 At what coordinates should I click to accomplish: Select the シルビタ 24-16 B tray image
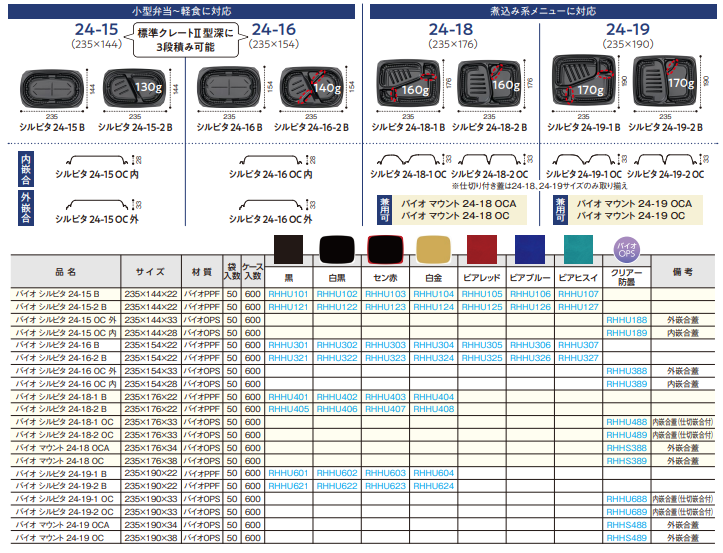pyautogui.click(x=230, y=90)
